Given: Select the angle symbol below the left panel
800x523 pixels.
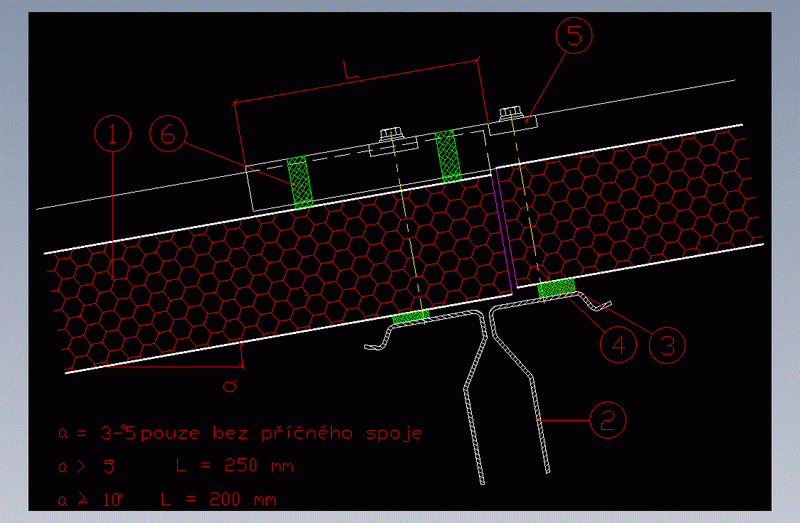Looking at the screenshot, I should point(229,382).
